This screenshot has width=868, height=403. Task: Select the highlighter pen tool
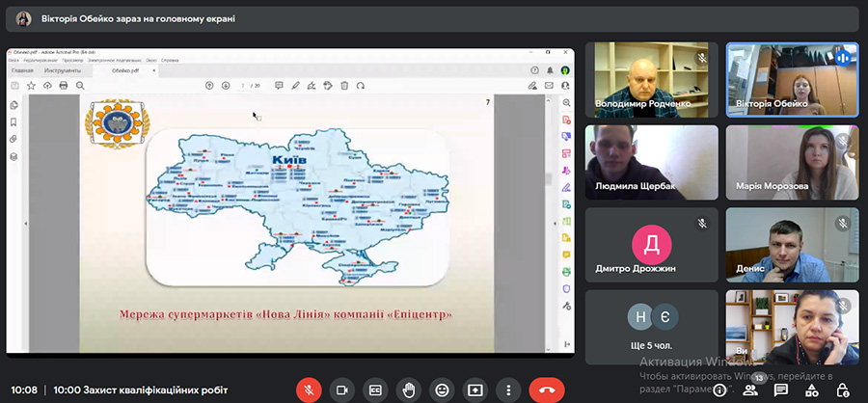click(296, 85)
